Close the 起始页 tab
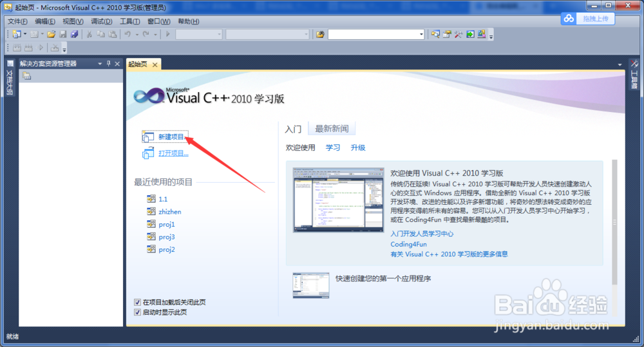The height and width of the screenshot is (347, 644). click(x=155, y=64)
